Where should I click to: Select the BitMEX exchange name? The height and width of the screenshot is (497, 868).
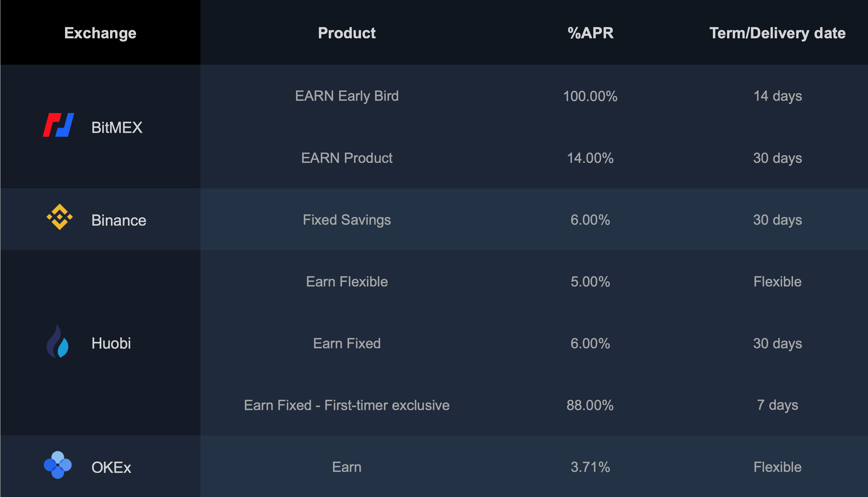point(117,128)
